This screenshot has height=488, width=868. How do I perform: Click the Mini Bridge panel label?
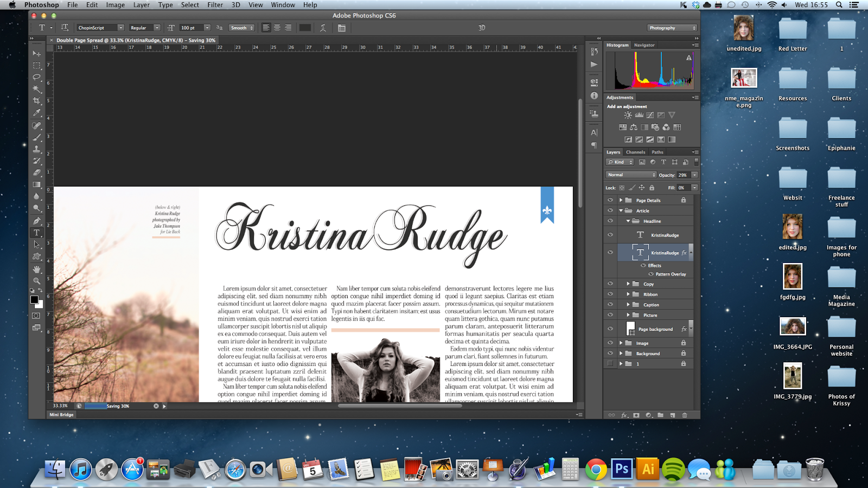pos(61,415)
